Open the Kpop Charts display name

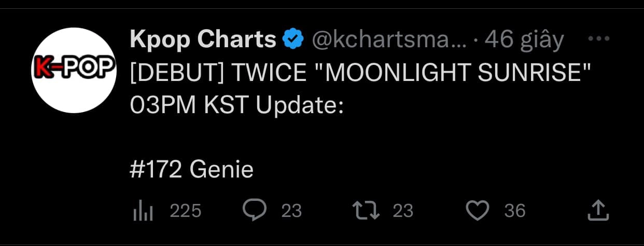[x=203, y=40]
